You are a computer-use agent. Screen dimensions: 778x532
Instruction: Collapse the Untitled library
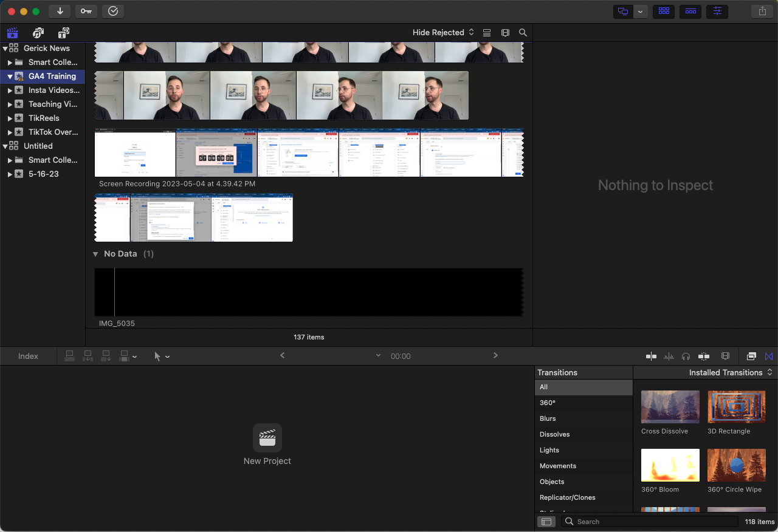coord(5,146)
